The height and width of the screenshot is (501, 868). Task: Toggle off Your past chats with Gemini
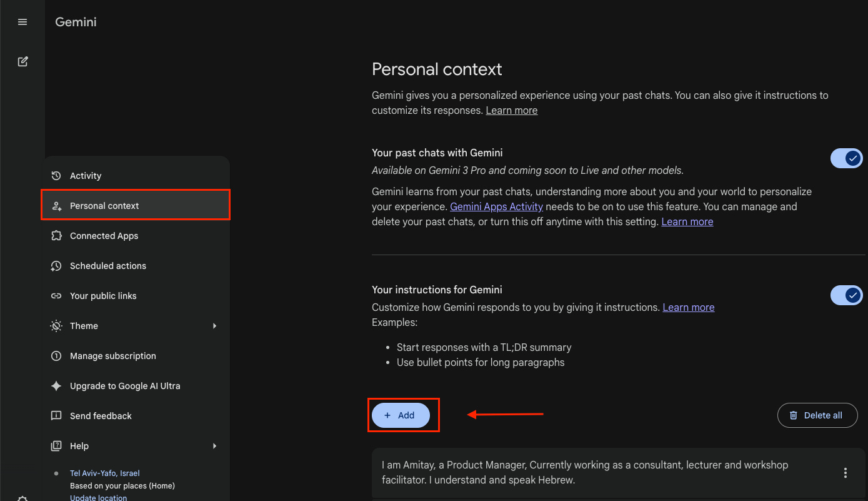point(846,158)
